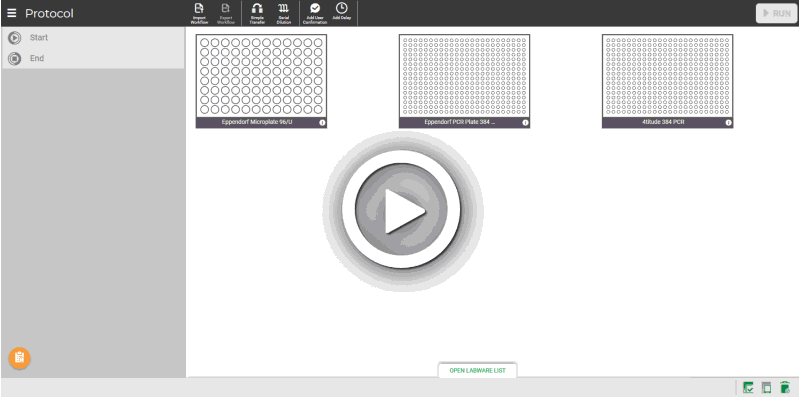Click the large central play button

pos(403,211)
